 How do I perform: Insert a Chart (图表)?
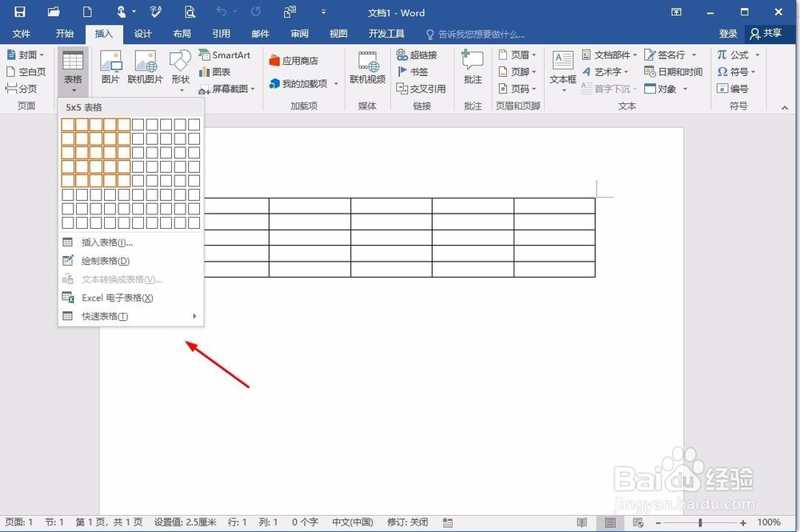[214, 71]
